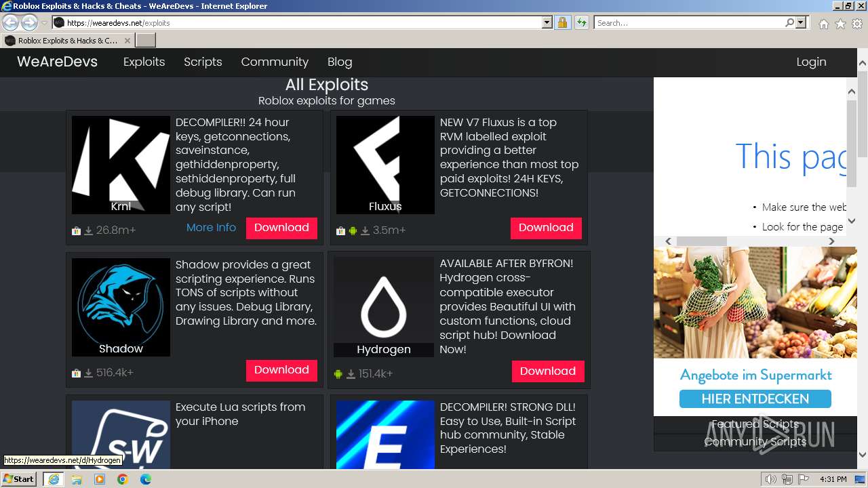Close the Roblox Exploits tab
This screenshot has height=488, width=868.
click(x=127, y=41)
